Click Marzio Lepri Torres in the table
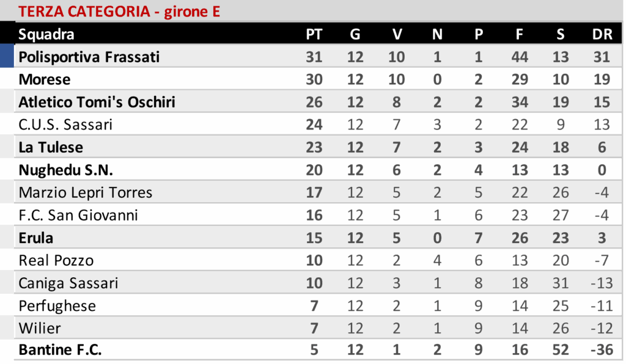 [86, 192]
